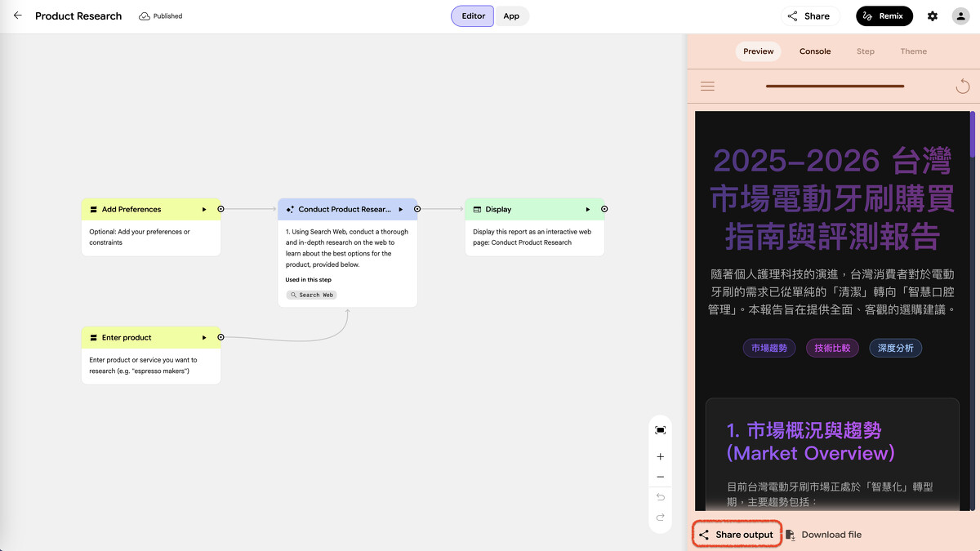Viewport: 980px width, 551px height.
Task: Click the Enter product node output port
Action: 220,337
